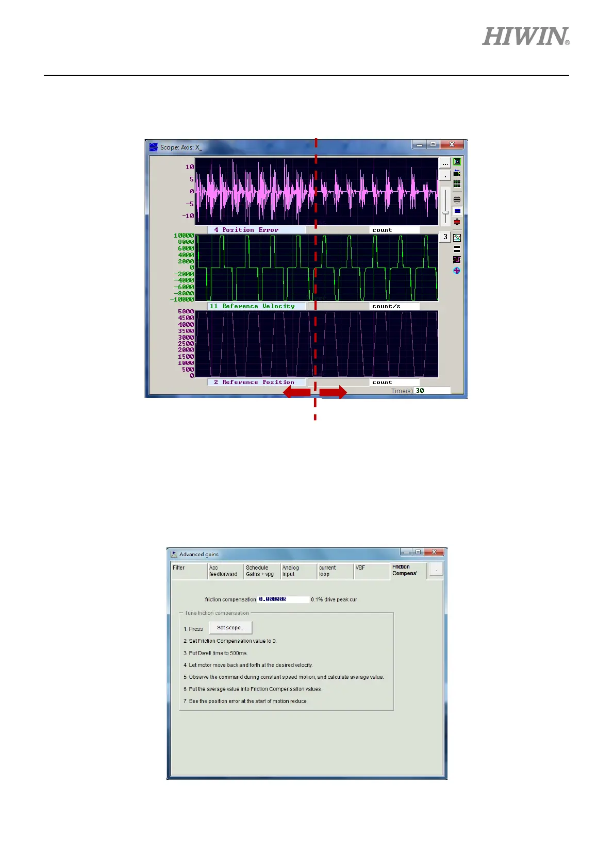Image resolution: width=614 pixels, height=868 pixels.
Task: Close the Advanced gains window
Action: point(434,552)
